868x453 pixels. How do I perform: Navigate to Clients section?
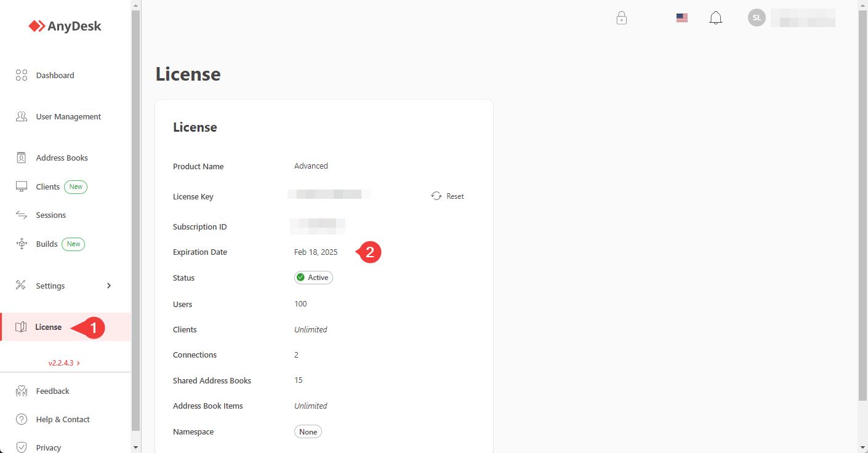click(x=47, y=186)
